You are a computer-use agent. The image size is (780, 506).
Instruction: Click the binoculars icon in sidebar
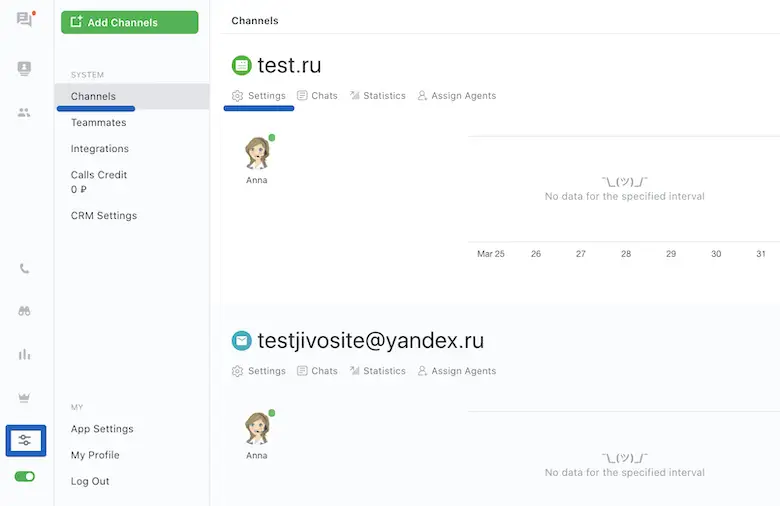coord(25,311)
